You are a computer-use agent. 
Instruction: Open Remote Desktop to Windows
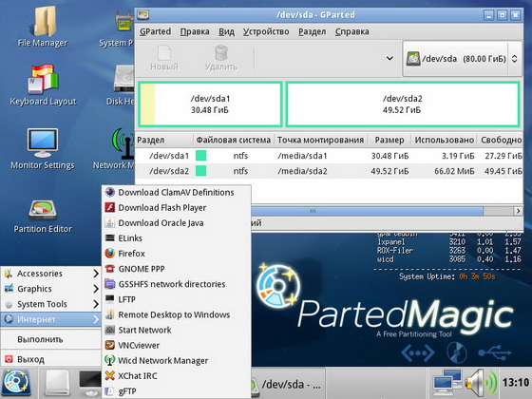177,314
